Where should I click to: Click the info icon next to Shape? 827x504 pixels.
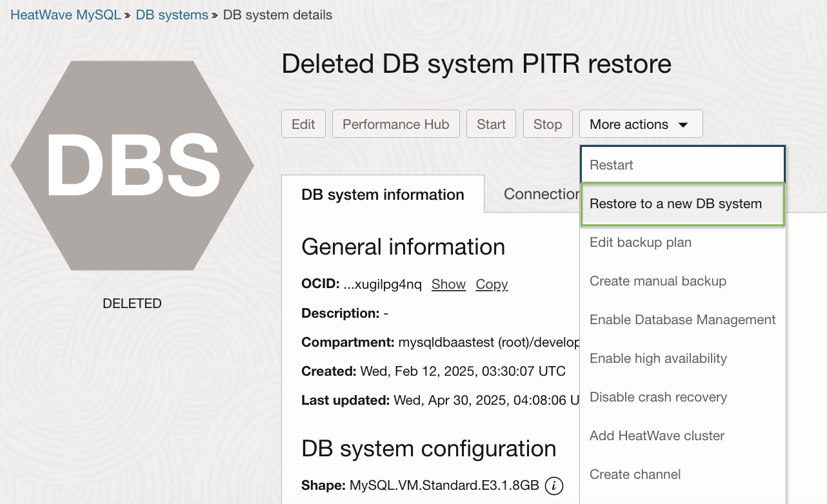pyautogui.click(x=553, y=486)
